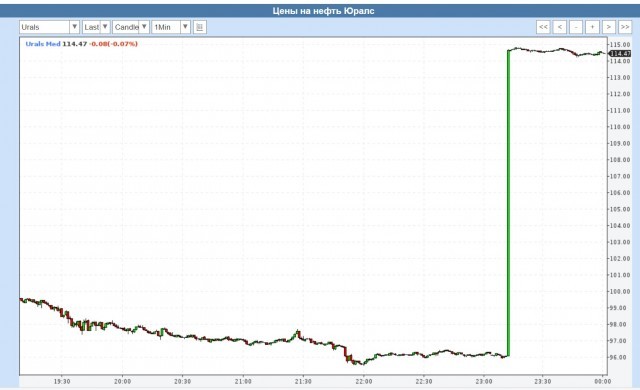Click the 112.00 price axis label
The height and width of the screenshot is (390, 640).
coord(620,94)
